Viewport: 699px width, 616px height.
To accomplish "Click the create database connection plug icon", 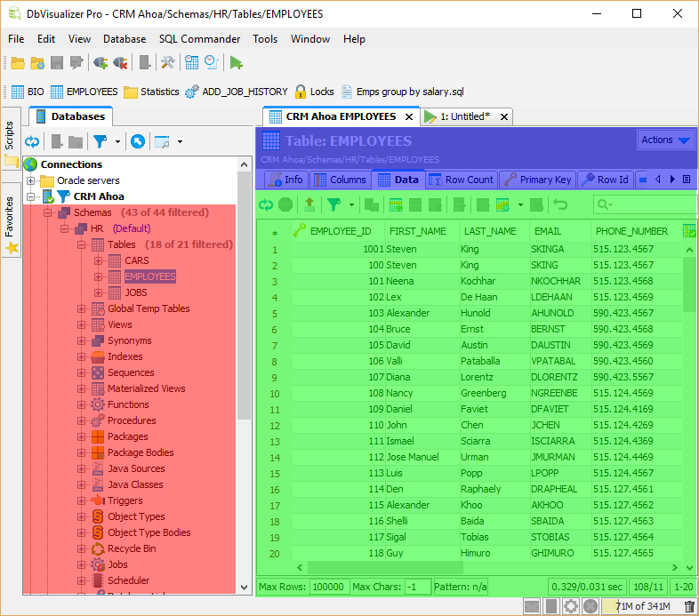I will [x=100, y=62].
